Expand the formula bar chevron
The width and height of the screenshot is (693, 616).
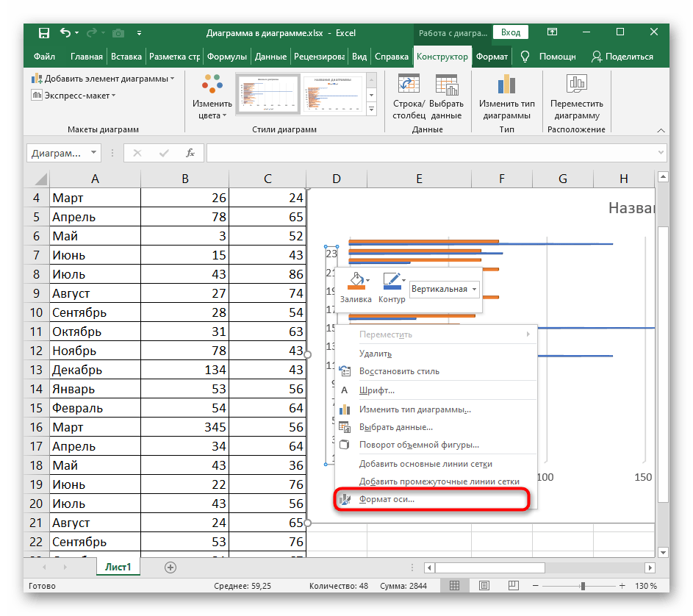[661, 153]
